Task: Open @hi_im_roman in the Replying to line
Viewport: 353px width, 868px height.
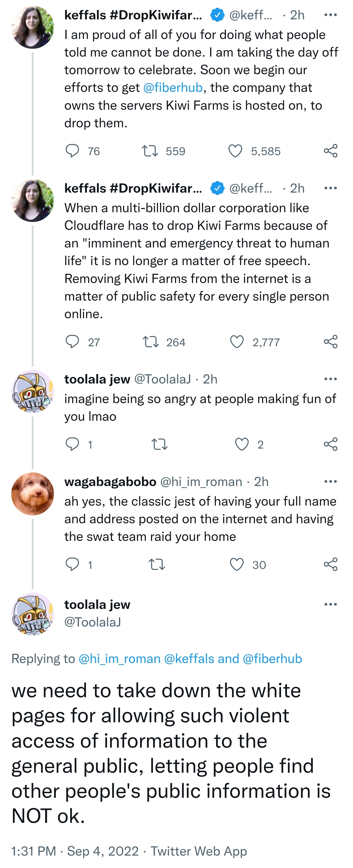Action: 119,659
